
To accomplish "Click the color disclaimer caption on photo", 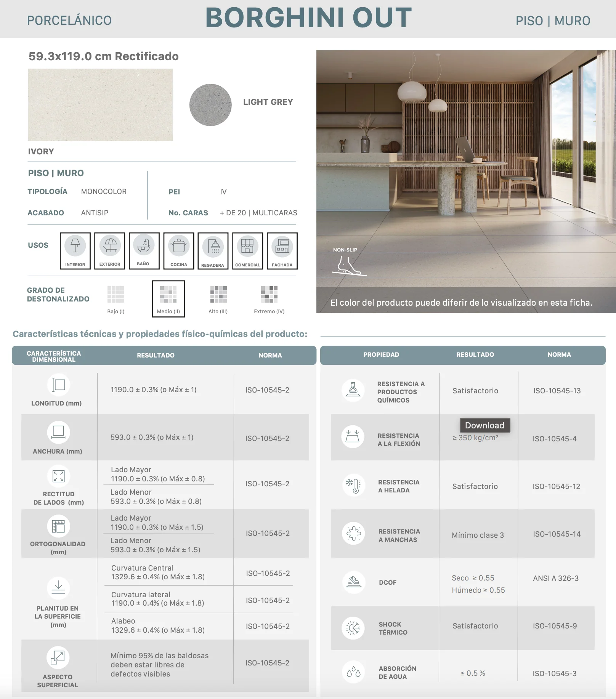I will [x=461, y=303].
